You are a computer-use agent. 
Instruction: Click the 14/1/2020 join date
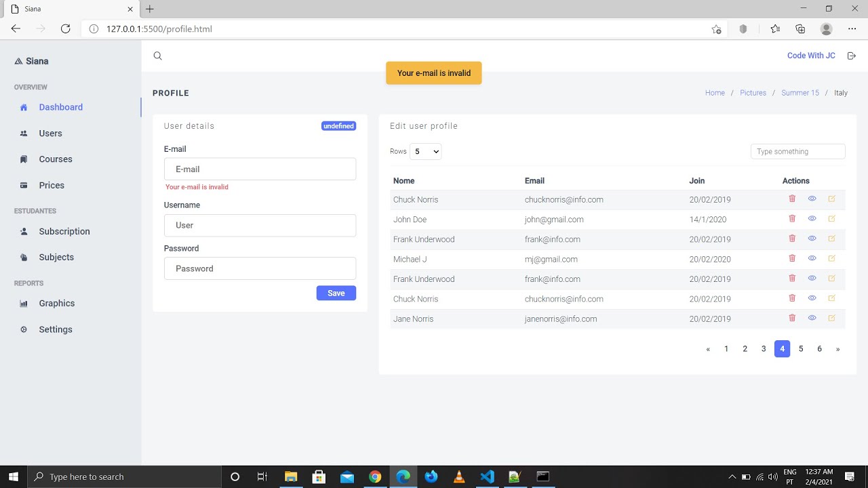point(708,220)
